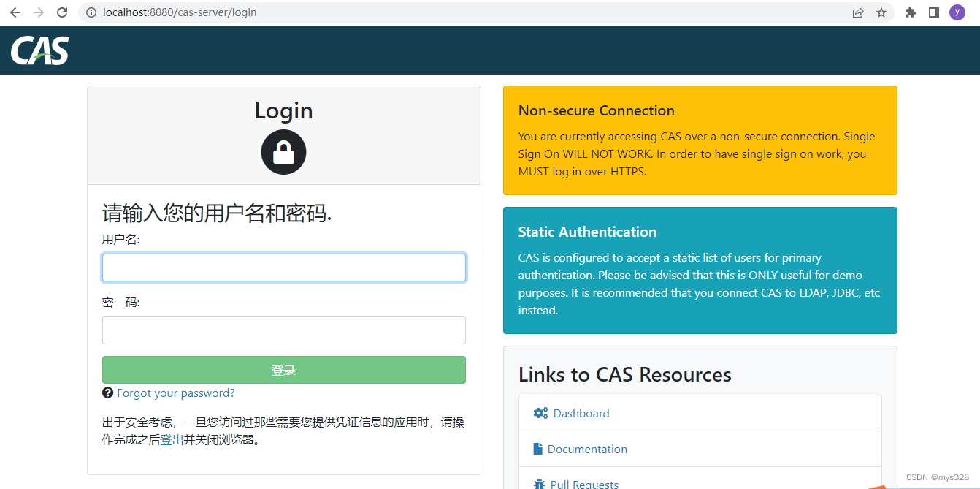980x489 pixels.
Task: Open the user profile avatar
Action: (957, 12)
